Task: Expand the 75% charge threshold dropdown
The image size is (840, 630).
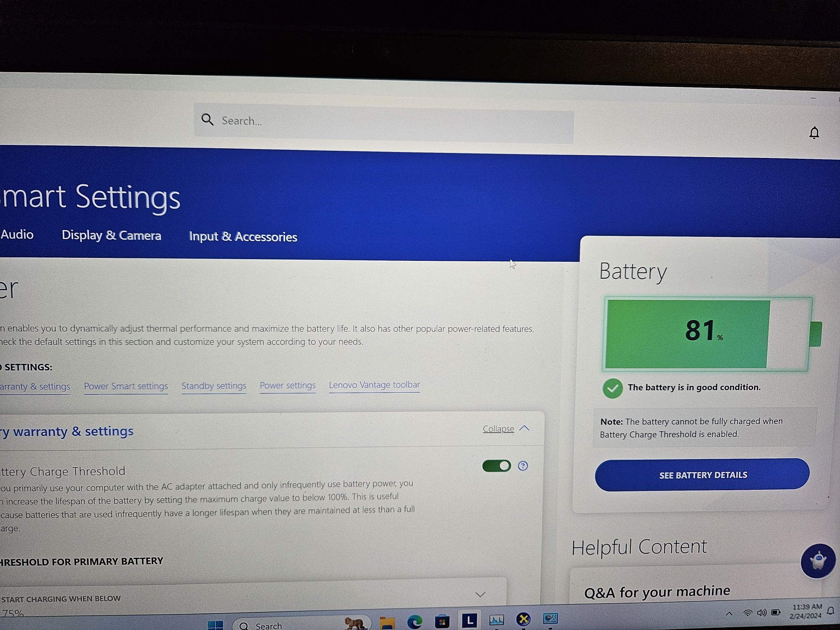Action: pyautogui.click(x=480, y=593)
